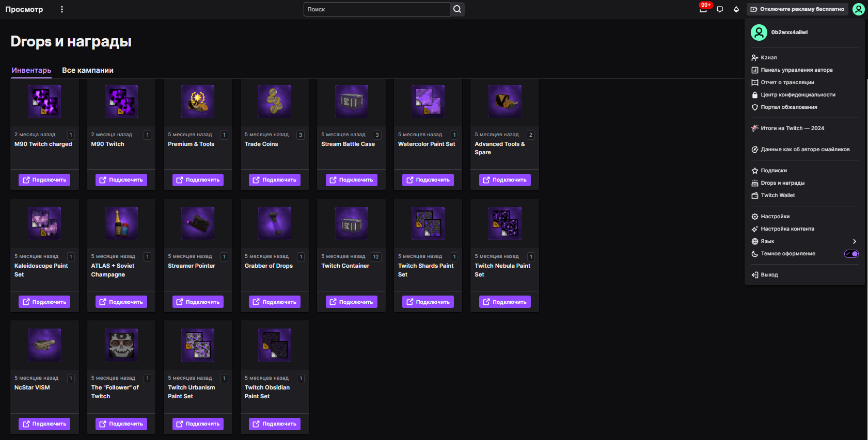Click the Twitch Wallet icon in the menu
Screen dimensions: 868x440
coord(755,195)
